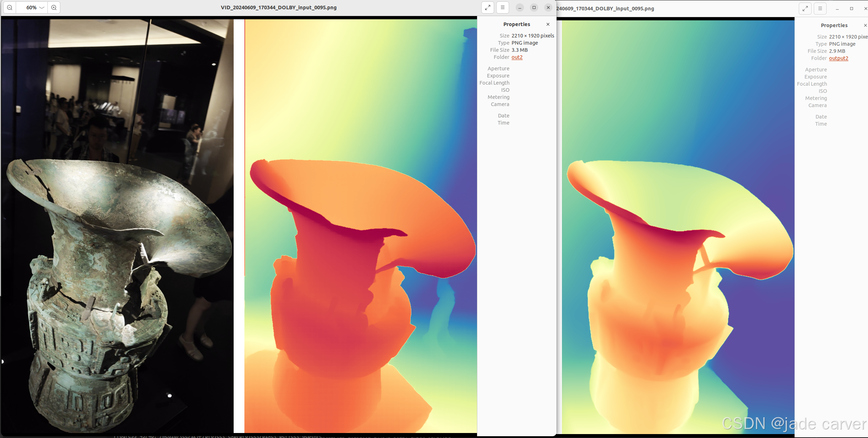This screenshot has width=868, height=438.
Task: Click the left window title filename
Action: coord(279,7)
